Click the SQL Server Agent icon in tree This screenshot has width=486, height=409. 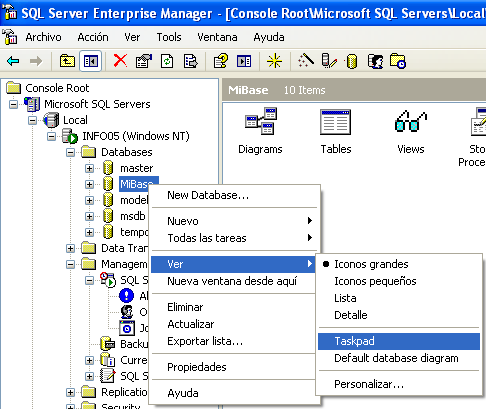[108, 280]
